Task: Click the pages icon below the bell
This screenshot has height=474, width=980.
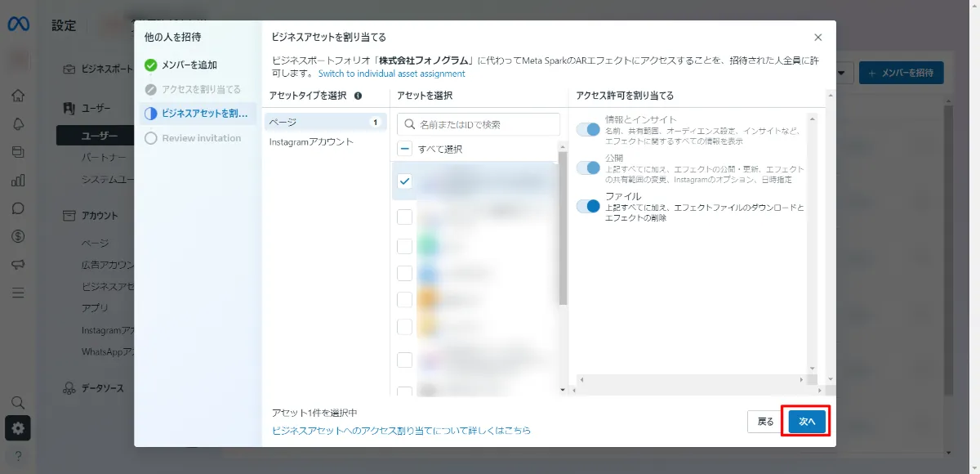Action: point(18,152)
